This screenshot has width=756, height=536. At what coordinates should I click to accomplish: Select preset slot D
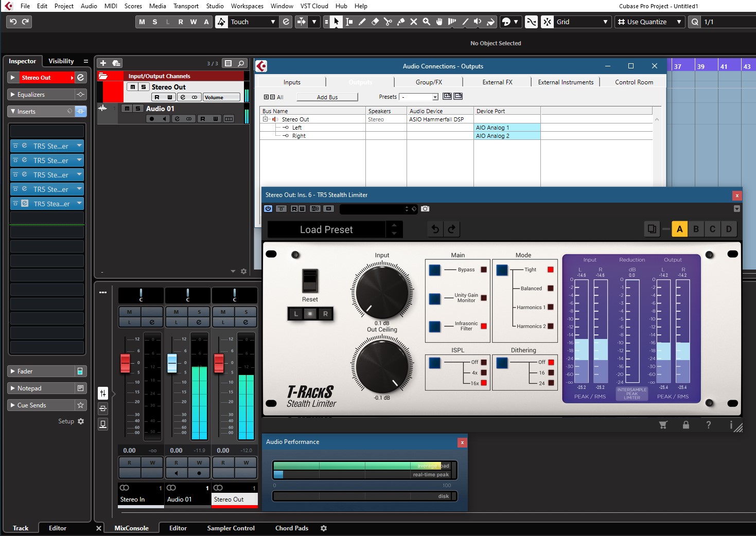pyautogui.click(x=729, y=229)
